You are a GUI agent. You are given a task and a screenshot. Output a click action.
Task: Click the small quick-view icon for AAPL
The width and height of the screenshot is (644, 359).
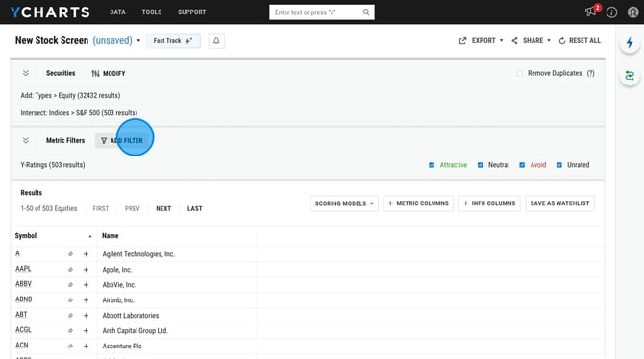(70, 270)
